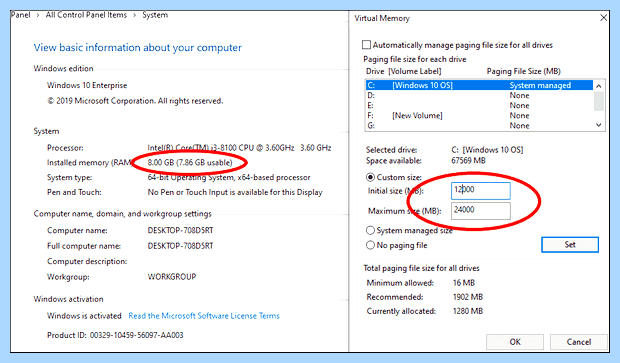
Task: Open Read the Microsoft Software License Terms link
Action: [x=204, y=316]
